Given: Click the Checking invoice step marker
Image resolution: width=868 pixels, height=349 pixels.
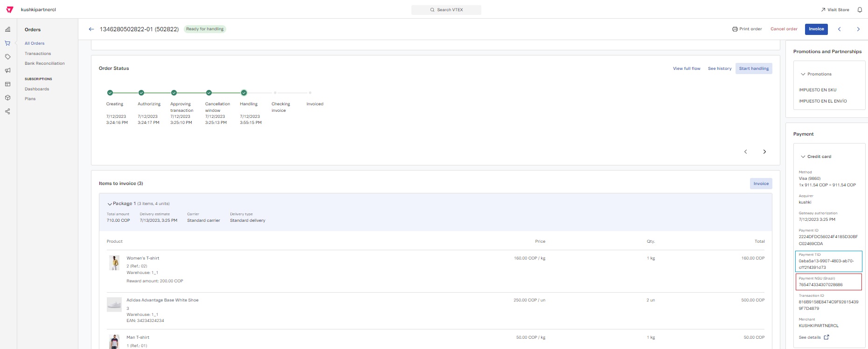Looking at the screenshot, I should click(x=275, y=93).
